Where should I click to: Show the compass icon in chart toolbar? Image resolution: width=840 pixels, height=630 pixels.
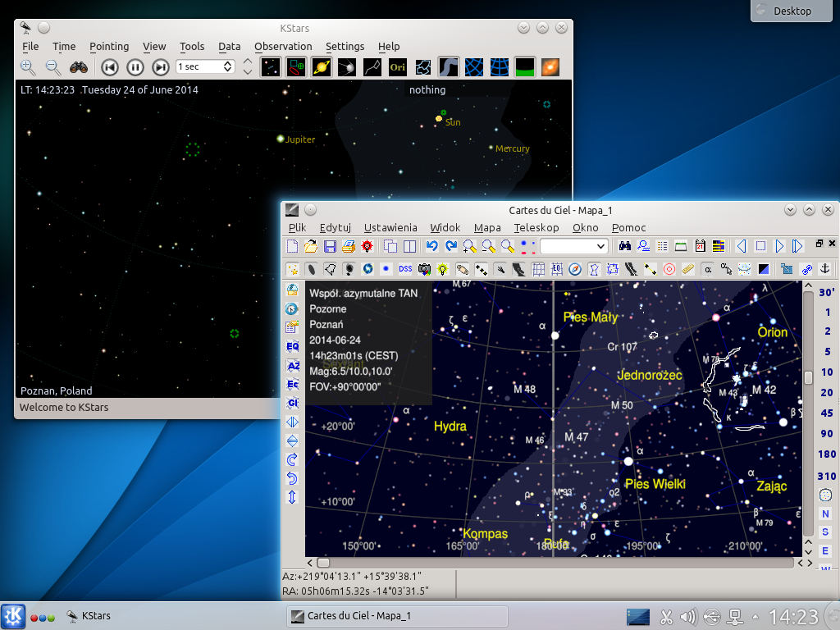point(575,269)
